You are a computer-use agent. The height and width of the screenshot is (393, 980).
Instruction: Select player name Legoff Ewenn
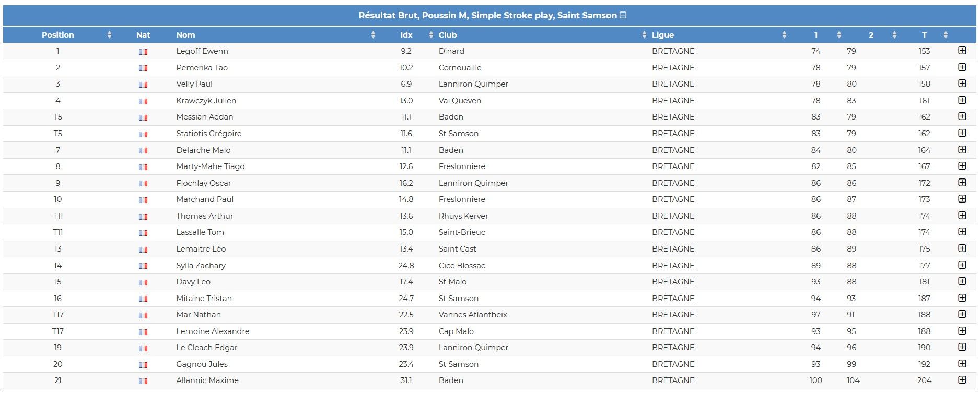pyautogui.click(x=202, y=51)
